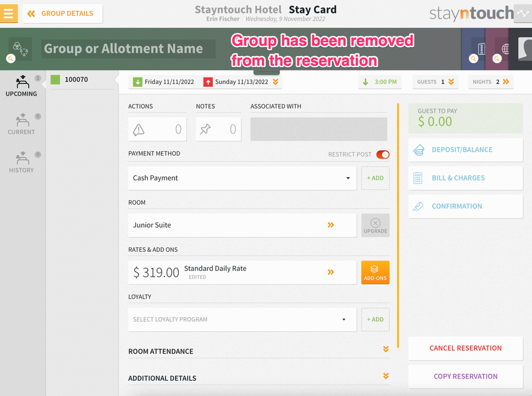Open the Add-Ons button
Image resolution: width=532 pixels, height=396 pixels.
375,272
